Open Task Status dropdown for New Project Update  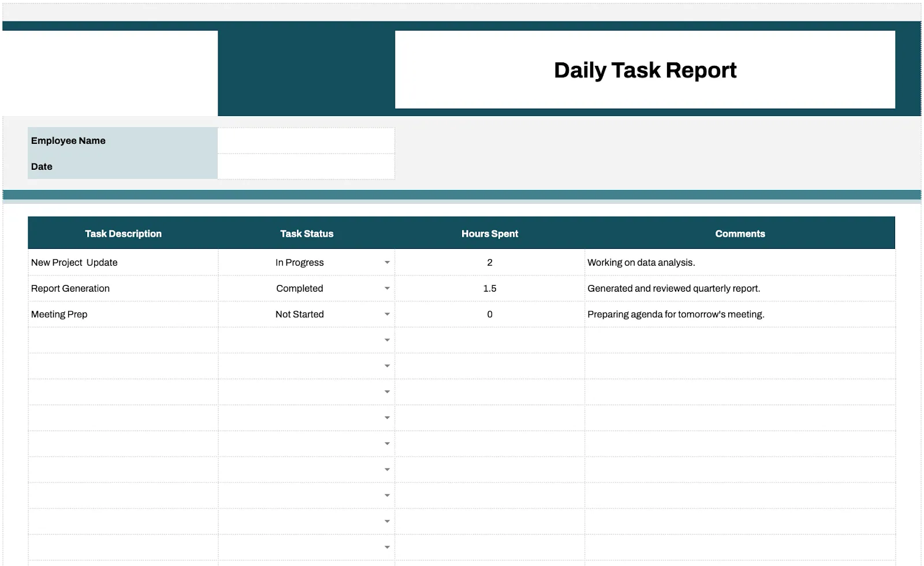pyautogui.click(x=387, y=262)
